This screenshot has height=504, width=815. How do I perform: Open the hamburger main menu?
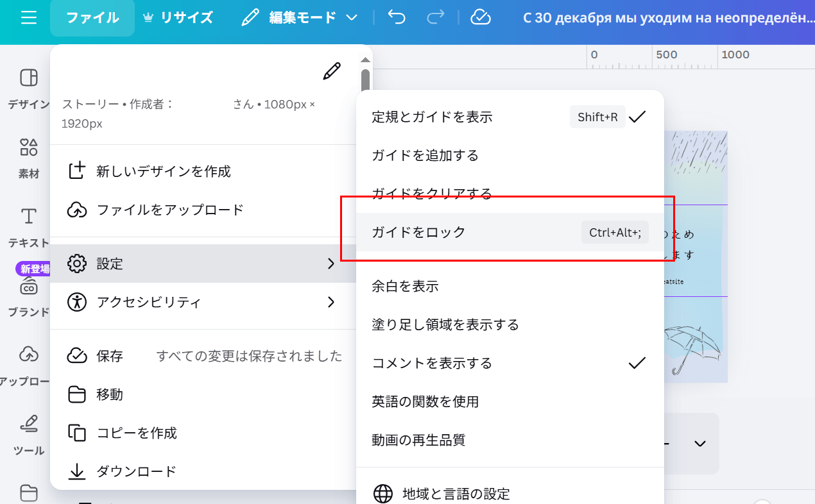click(x=29, y=17)
